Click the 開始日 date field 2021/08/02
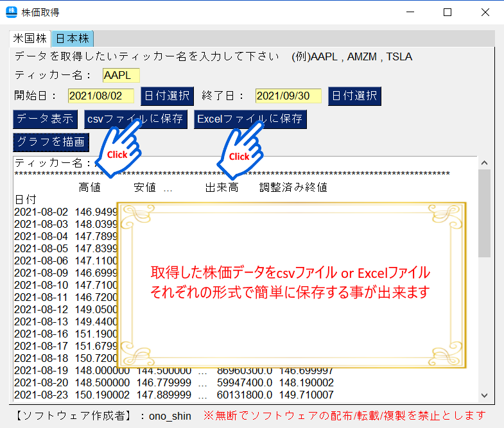Viewport: 504px width, 428px height. 101,96
